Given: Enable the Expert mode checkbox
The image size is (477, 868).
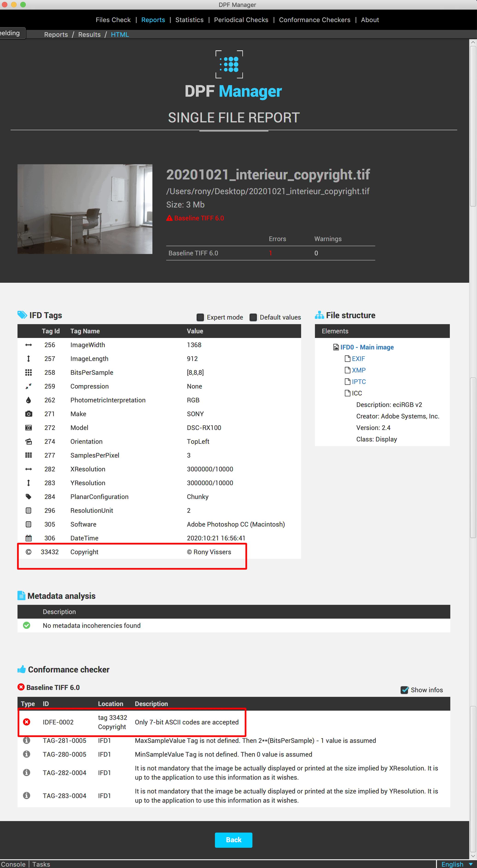Looking at the screenshot, I should tap(200, 317).
